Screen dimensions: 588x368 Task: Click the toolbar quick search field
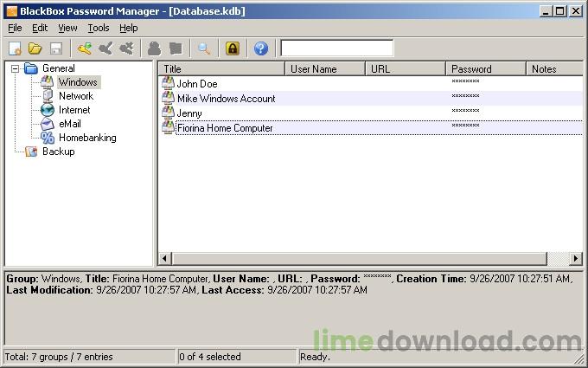click(336, 48)
